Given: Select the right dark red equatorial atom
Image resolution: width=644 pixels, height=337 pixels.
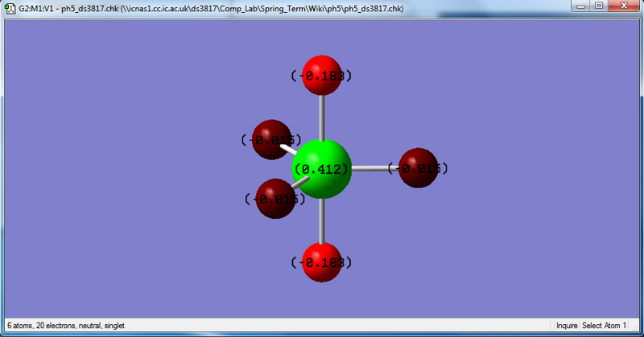Looking at the screenshot, I should pos(418,168).
